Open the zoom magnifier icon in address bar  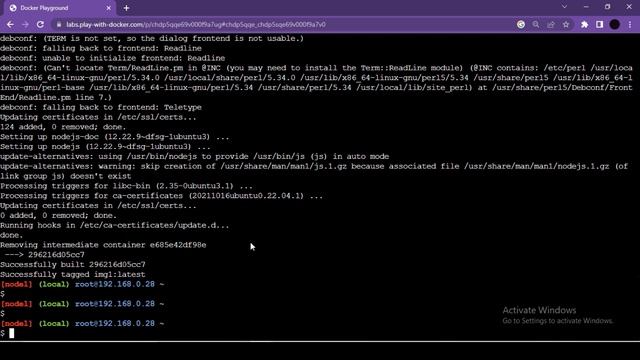pyautogui.click(x=536, y=24)
